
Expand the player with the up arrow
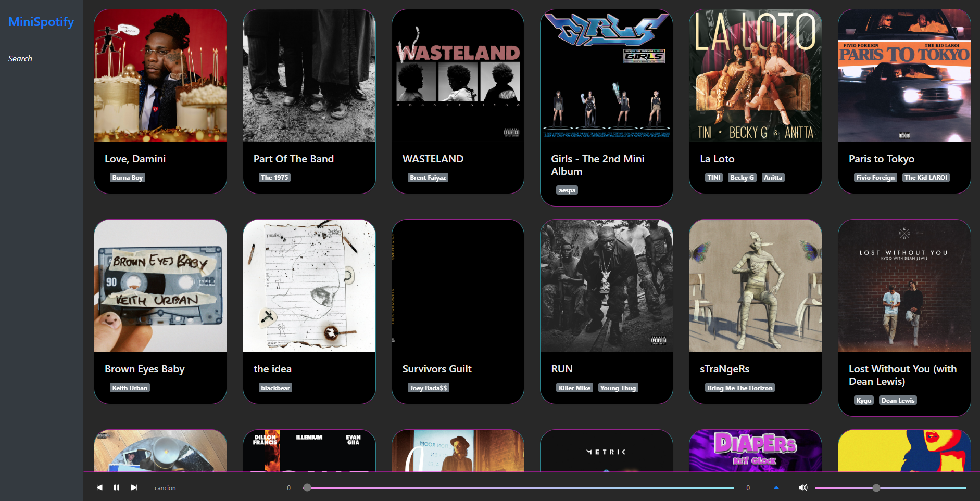tap(776, 487)
